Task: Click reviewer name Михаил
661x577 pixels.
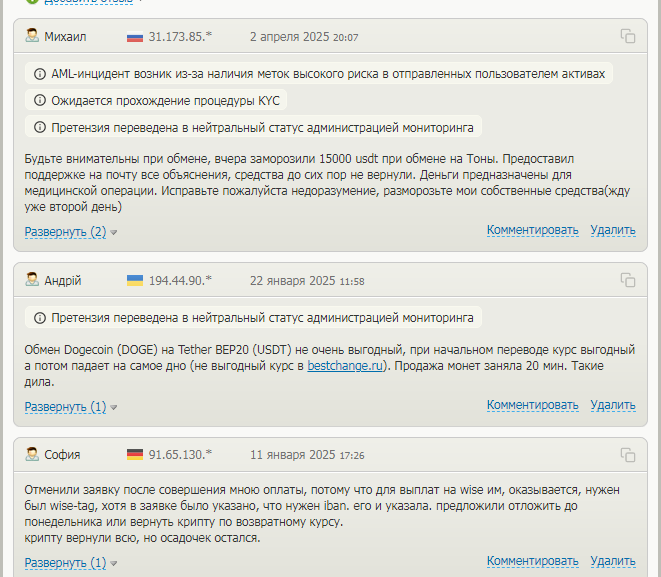Action: click(x=65, y=37)
